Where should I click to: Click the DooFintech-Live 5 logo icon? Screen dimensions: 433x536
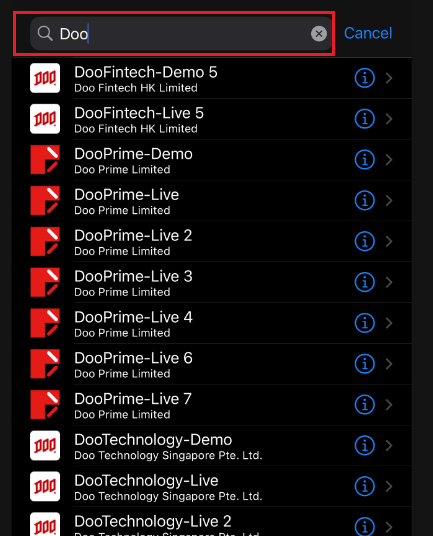tap(45, 119)
